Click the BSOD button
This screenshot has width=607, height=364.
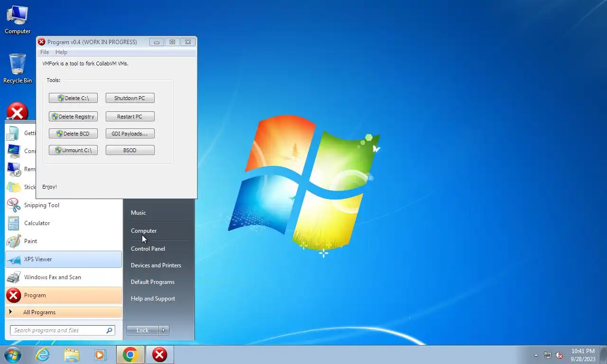click(130, 150)
